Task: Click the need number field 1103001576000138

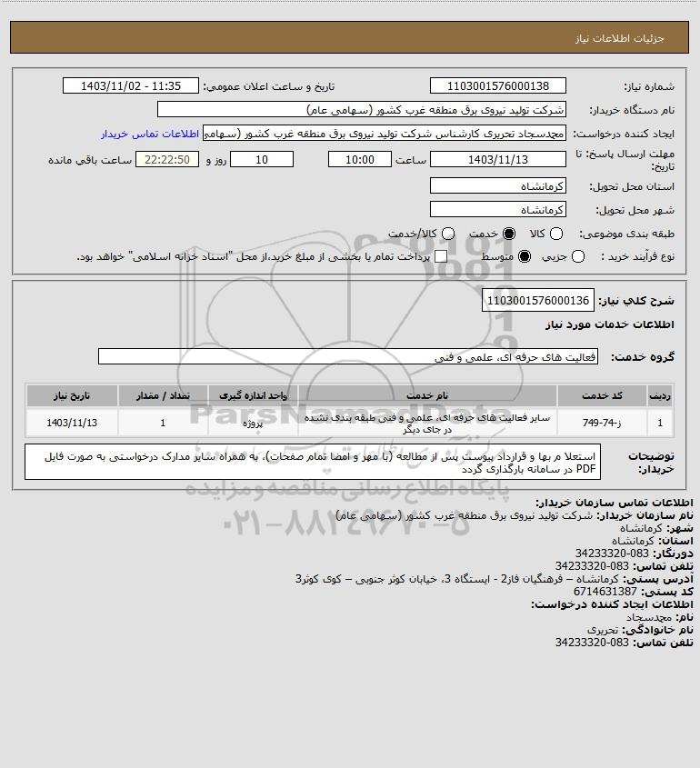Action: pyautogui.click(x=497, y=85)
